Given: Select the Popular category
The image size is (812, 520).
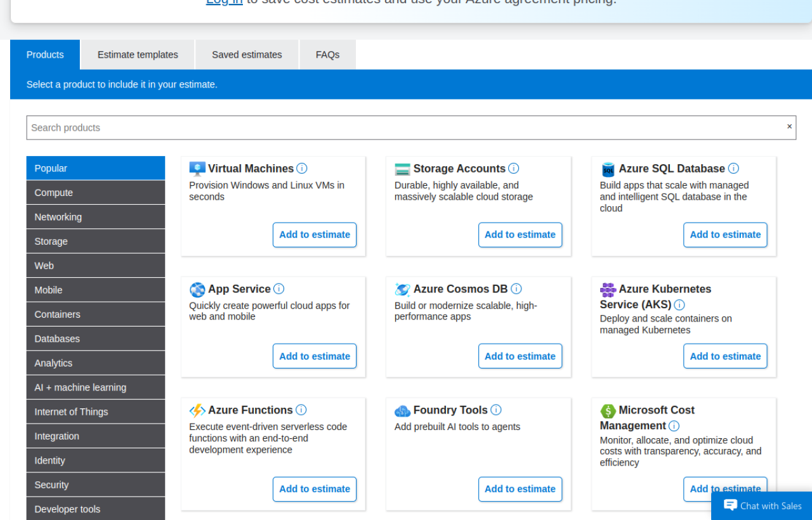Looking at the screenshot, I should 96,168.
